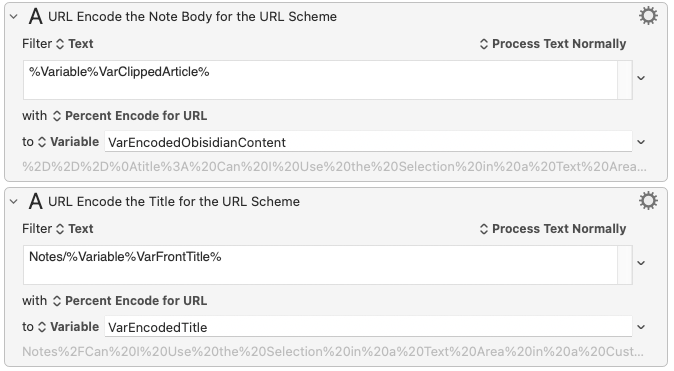Collapse the URL Encode Title action

(14, 202)
